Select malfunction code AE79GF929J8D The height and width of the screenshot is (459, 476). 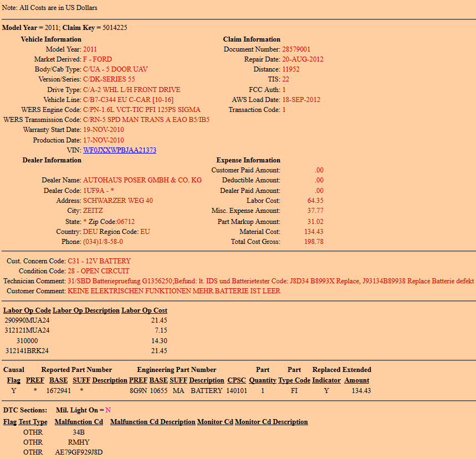pos(79,452)
